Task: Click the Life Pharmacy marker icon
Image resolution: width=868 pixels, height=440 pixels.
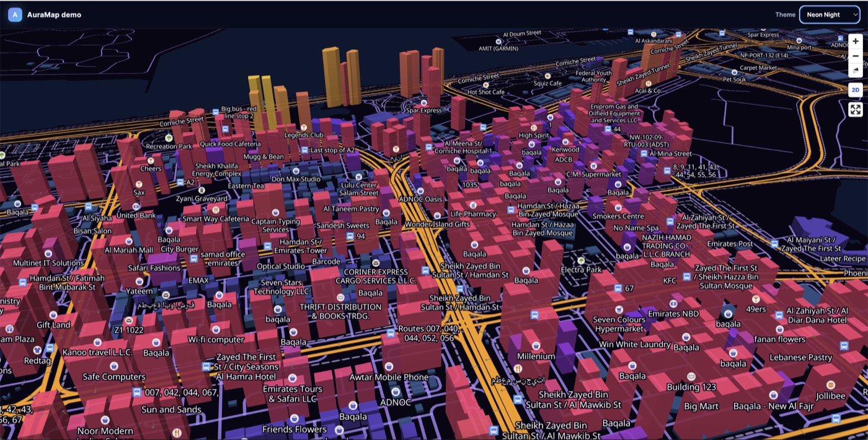Action: pyautogui.click(x=473, y=204)
